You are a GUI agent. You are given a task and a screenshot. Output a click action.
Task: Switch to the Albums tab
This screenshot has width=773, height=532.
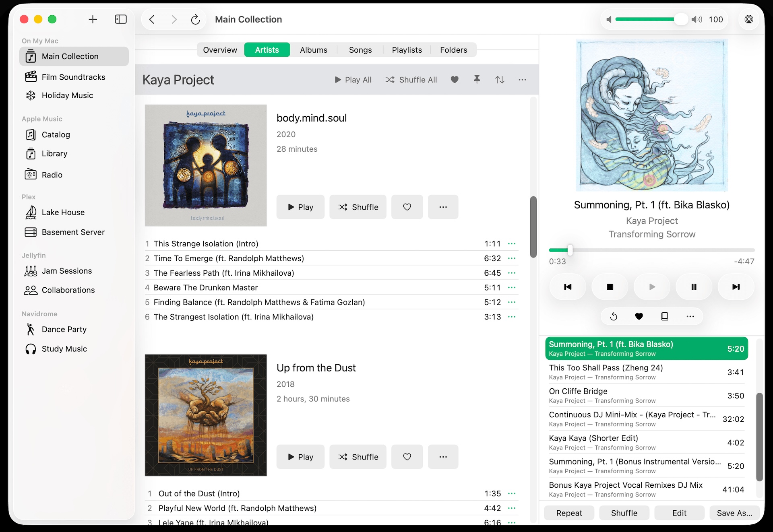click(x=313, y=50)
